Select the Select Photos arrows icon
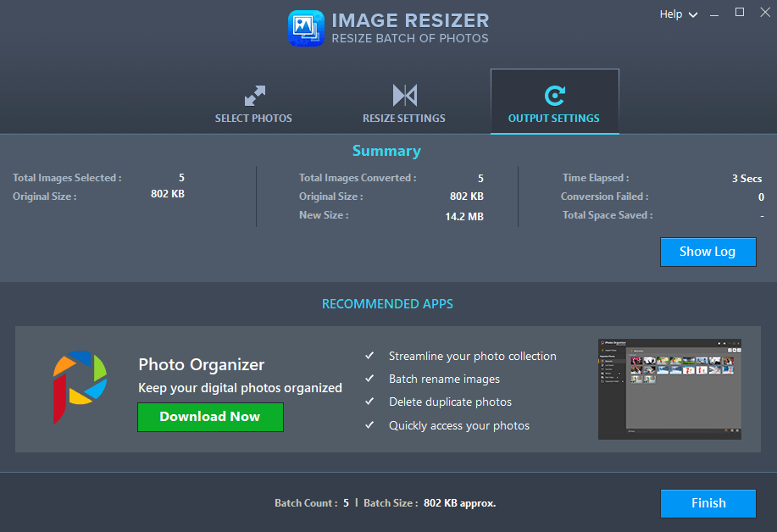This screenshot has width=777, height=532. pyautogui.click(x=253, y=95)
